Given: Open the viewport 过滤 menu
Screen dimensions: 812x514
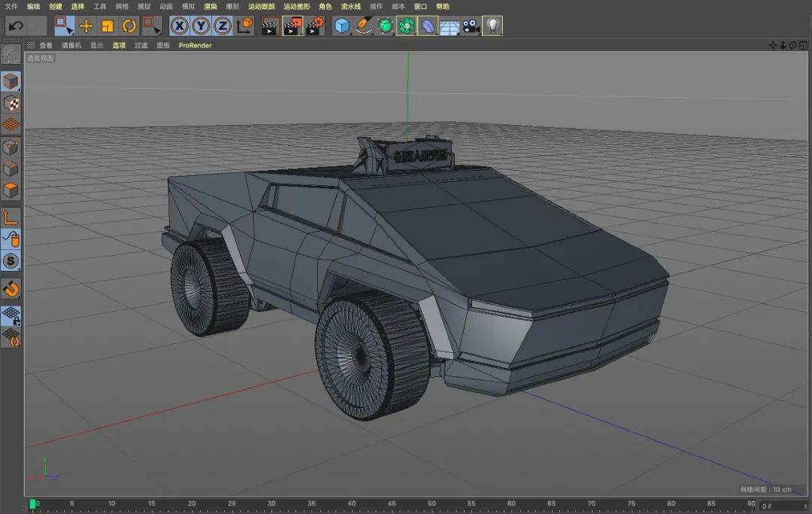Looking at the screenshot, I should click(x=141, y=45).
